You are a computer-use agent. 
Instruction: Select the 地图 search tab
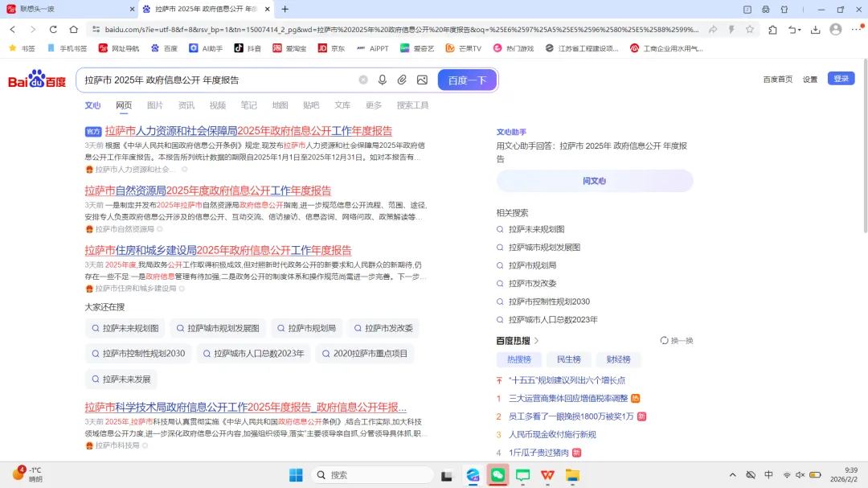coord(280,105)
